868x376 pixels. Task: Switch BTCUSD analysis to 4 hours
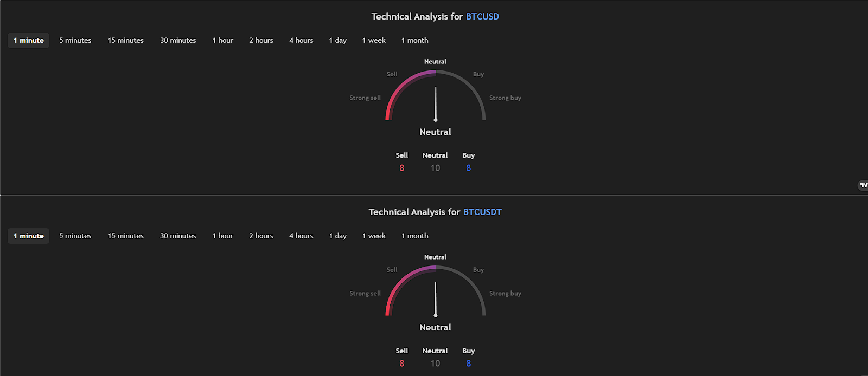301,41
